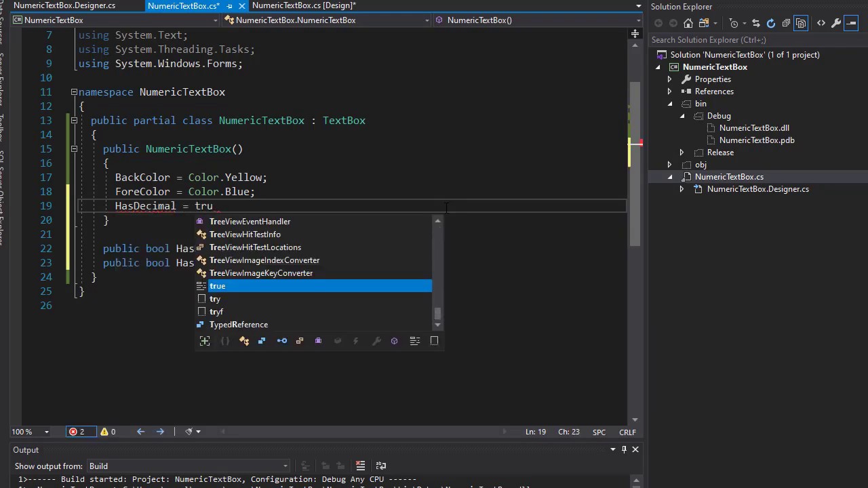This screenshot has width=868, height=488.
Task: Select 'try' snippet in IntelliSense list
Action: point(313,299)
